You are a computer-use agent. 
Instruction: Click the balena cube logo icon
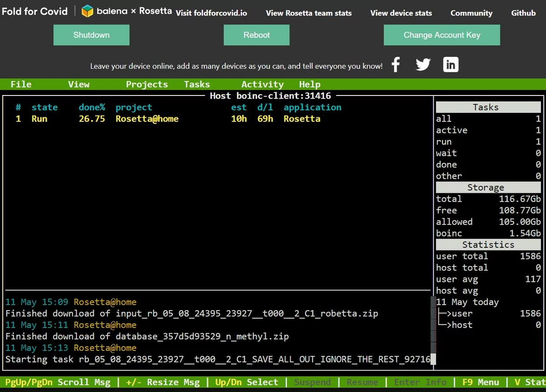pos(87,11)
